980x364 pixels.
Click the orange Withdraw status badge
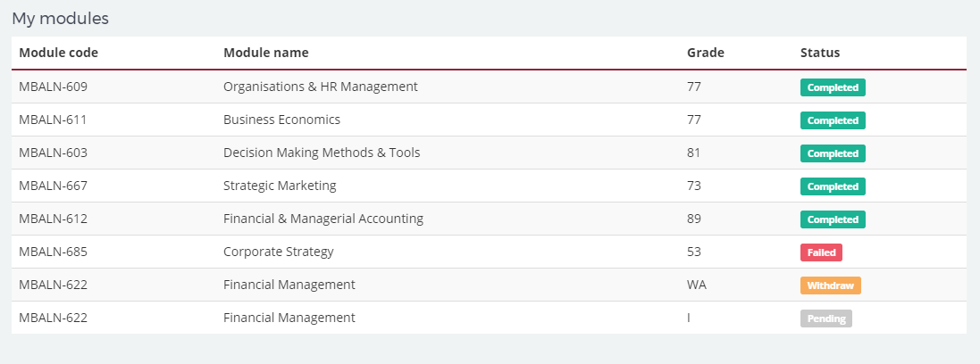coord(830,286)
